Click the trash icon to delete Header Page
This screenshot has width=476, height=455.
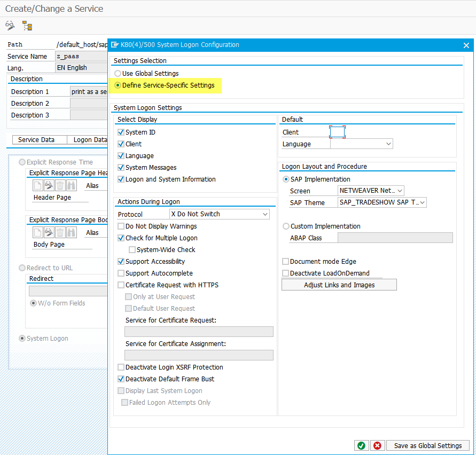tap(59, 185)
